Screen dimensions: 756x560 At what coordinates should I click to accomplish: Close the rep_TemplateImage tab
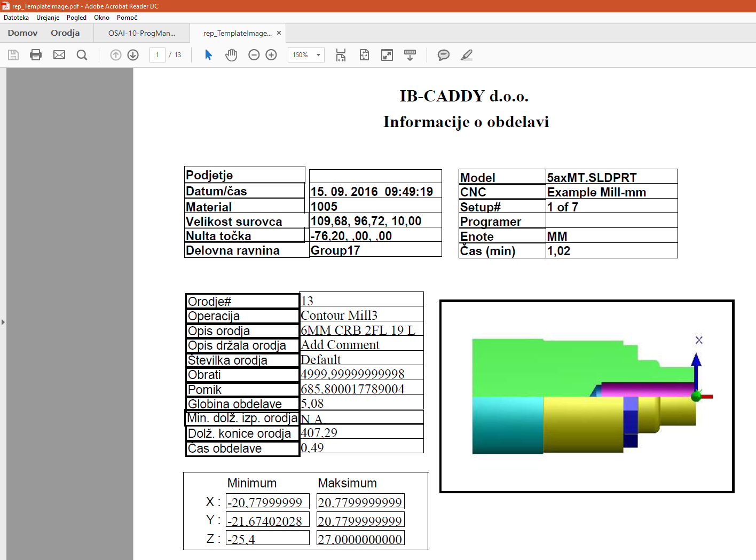click(279, 33)
